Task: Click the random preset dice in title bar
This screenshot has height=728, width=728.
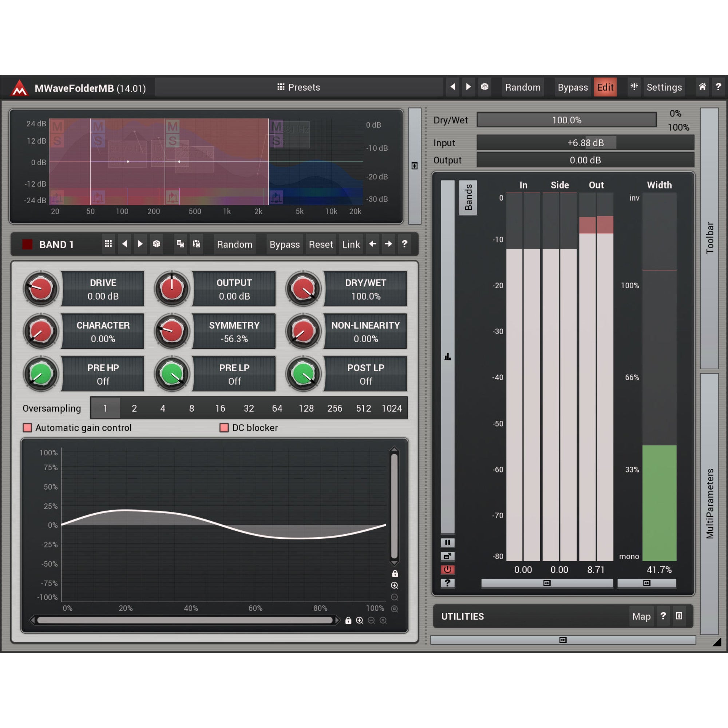Action: [484, 87]
